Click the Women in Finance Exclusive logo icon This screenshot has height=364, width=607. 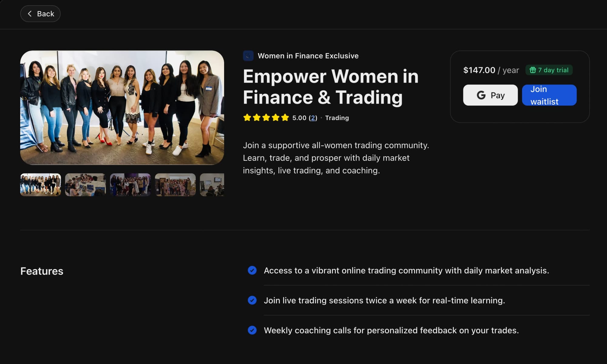point(248,56)
